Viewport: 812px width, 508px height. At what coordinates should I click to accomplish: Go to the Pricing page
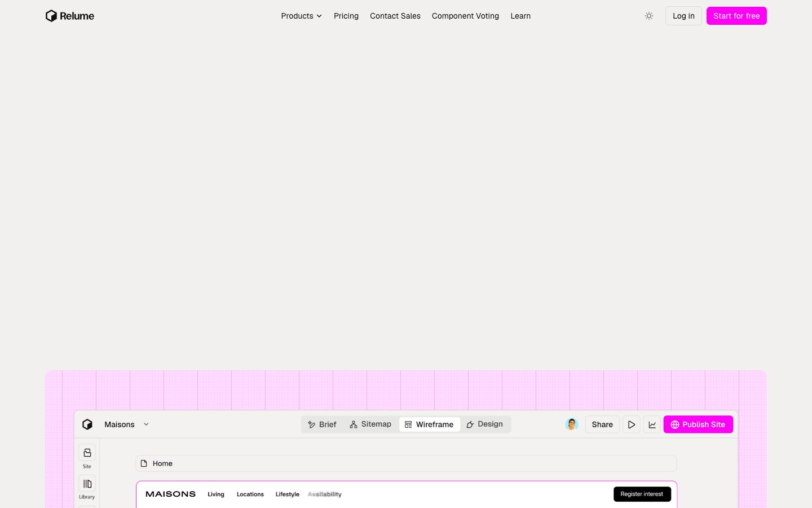[x=346, y=16]
